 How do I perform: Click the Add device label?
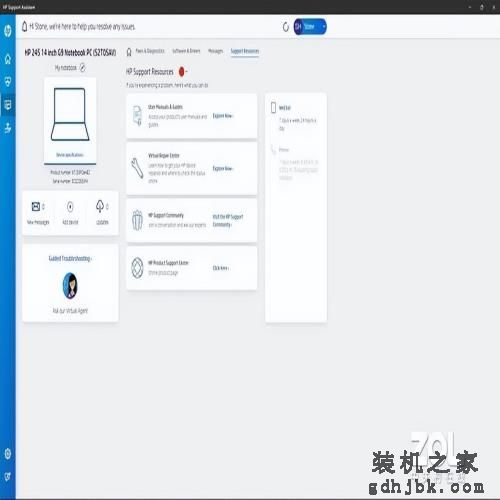coord(70,222)
